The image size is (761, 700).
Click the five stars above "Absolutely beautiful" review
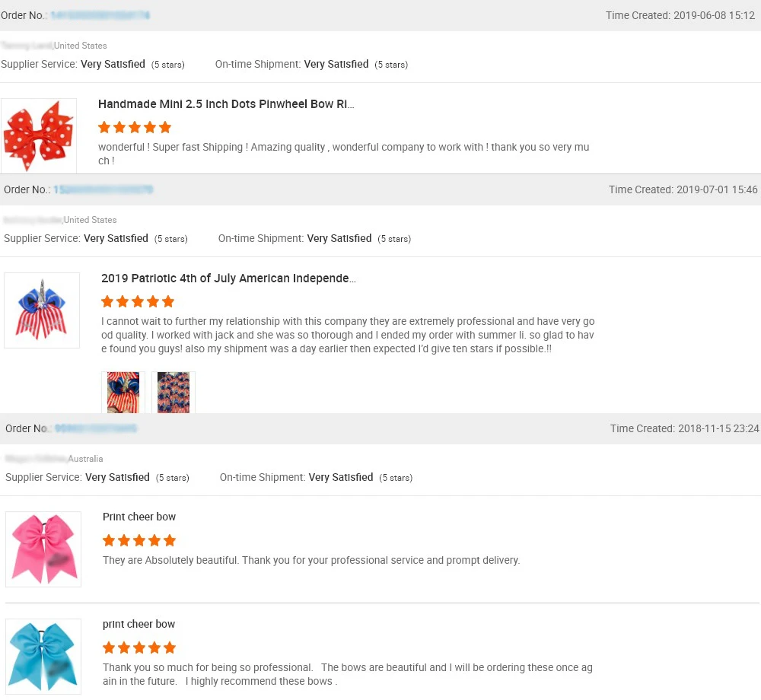click(x=139, y=540)
